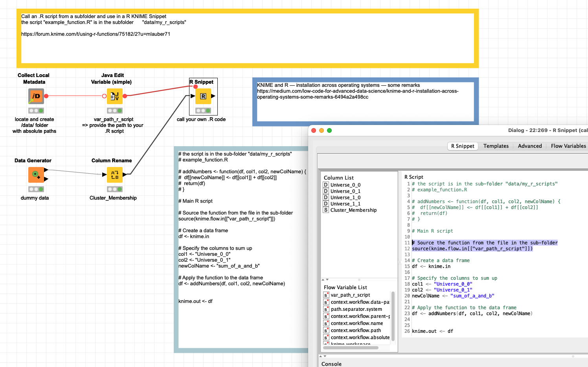The width and height of the screenshot is (588, 367).
Task: Select context.workflow.name flow variable
Action: (x=356, y=323)
